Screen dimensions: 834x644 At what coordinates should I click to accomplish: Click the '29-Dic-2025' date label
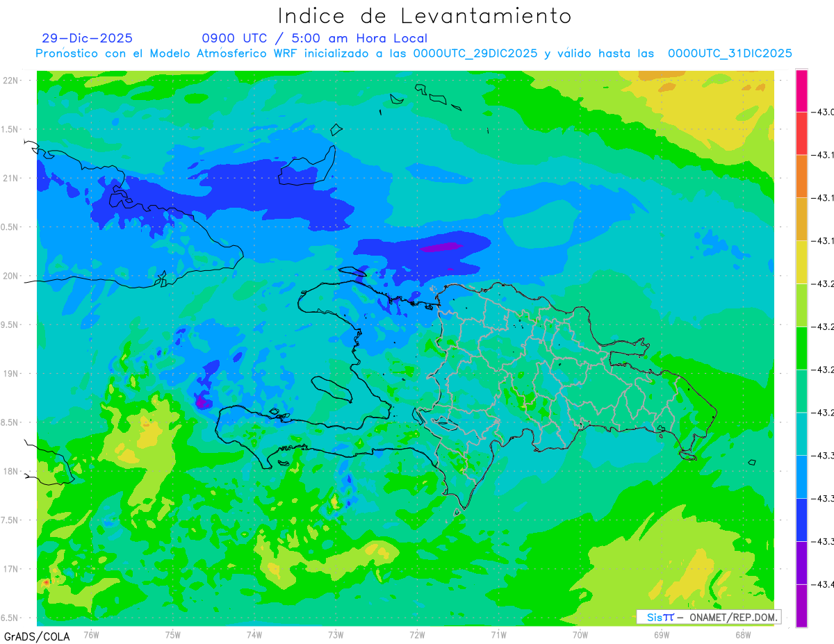pyautogui.click(x=87, y=38)
